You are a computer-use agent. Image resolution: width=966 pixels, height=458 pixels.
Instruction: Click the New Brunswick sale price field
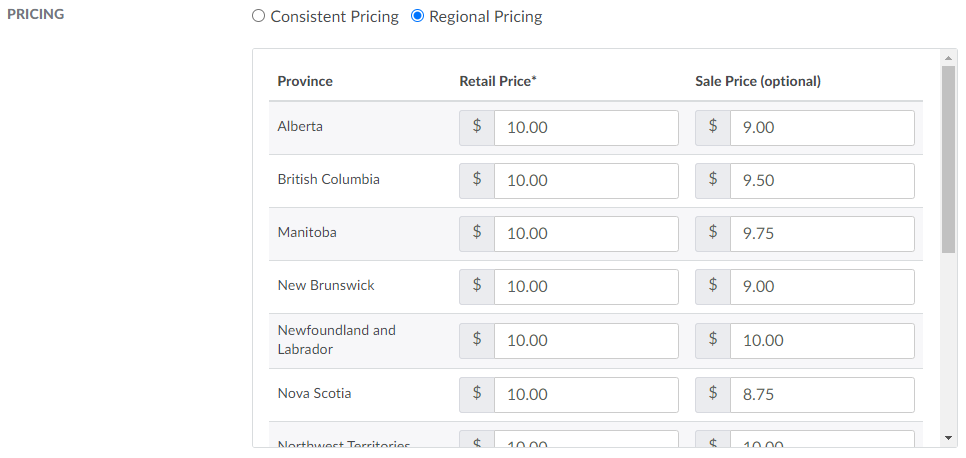821,287
